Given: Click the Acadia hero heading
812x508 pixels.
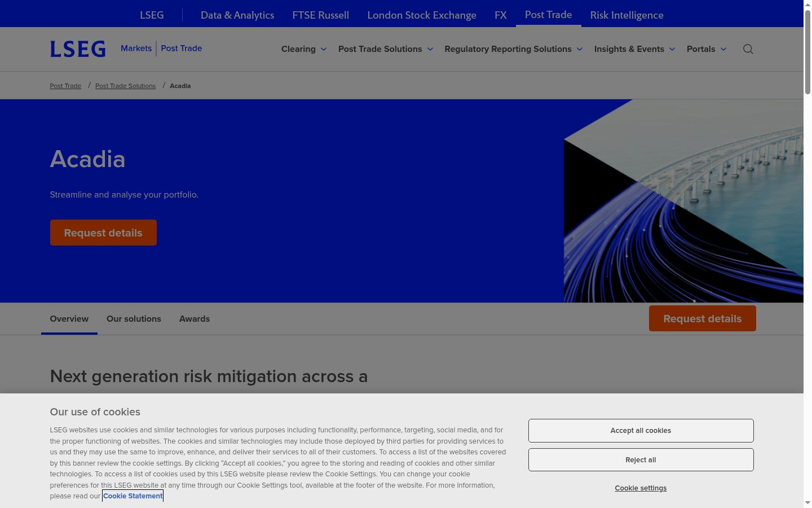Looking at the screenshot, I should point(88,159).
